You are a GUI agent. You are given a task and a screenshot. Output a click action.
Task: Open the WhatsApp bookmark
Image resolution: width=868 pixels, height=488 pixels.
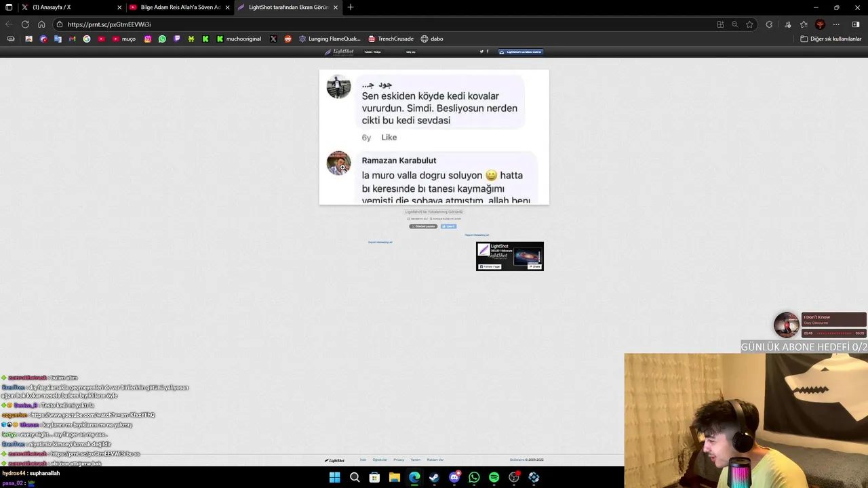point(162,39)
